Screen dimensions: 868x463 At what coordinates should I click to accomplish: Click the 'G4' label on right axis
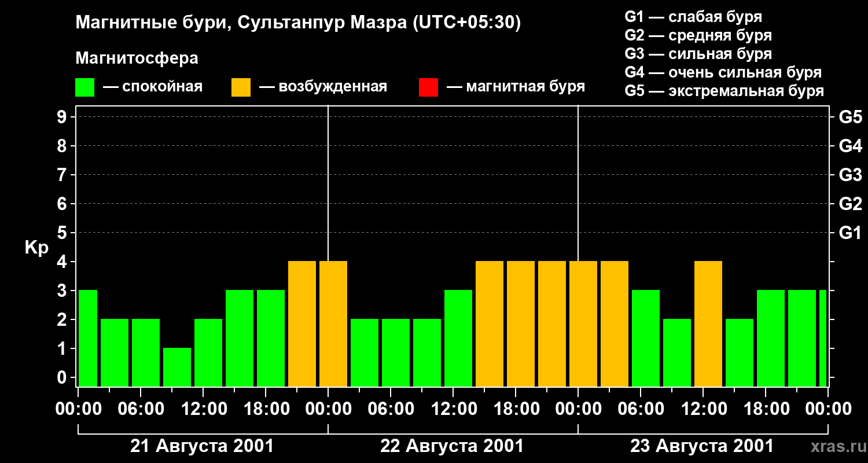coord(850,146)
